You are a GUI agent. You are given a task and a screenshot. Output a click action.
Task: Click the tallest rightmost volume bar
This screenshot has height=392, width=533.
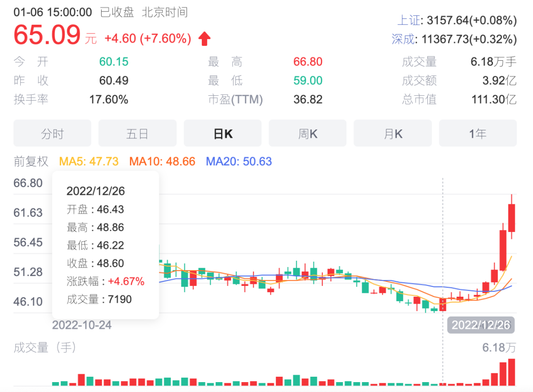click(x=512, y=372)
